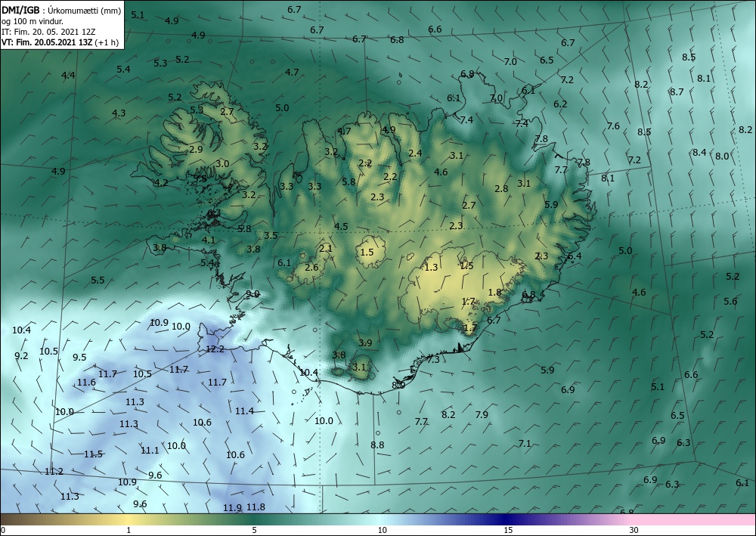Select the 4.2 value on the map
756x536 pixels.
coord(161,183)
